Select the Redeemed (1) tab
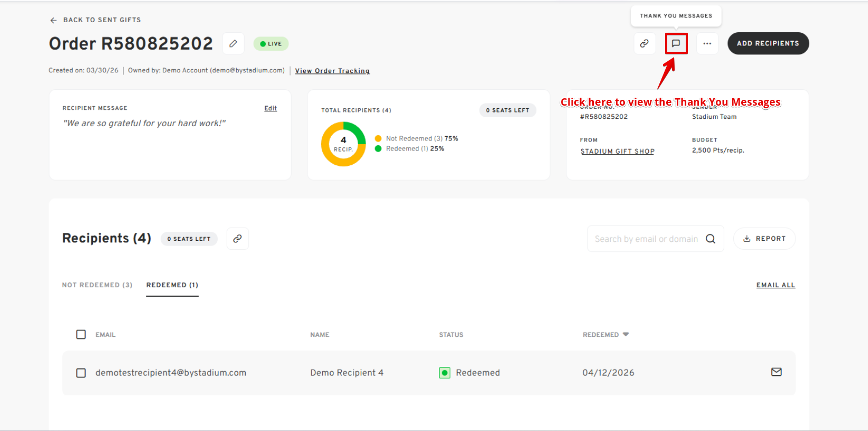 172,285
